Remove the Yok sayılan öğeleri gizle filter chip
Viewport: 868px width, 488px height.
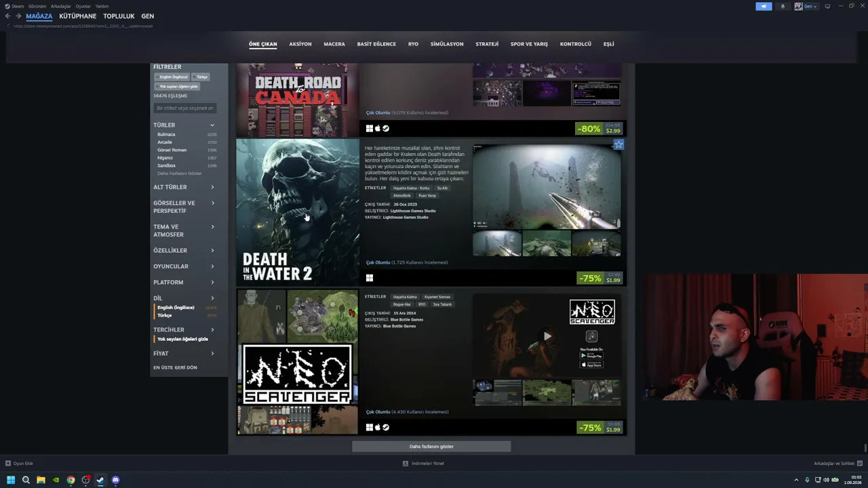[x=177, y=86]
